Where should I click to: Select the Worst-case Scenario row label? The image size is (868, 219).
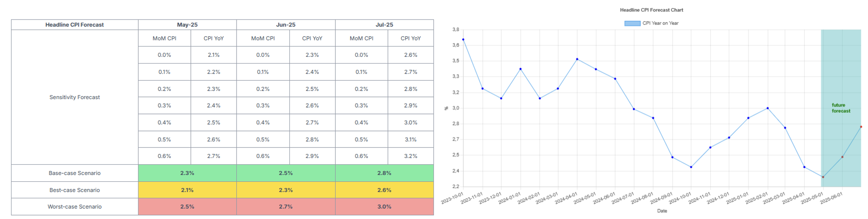(75, 207)
